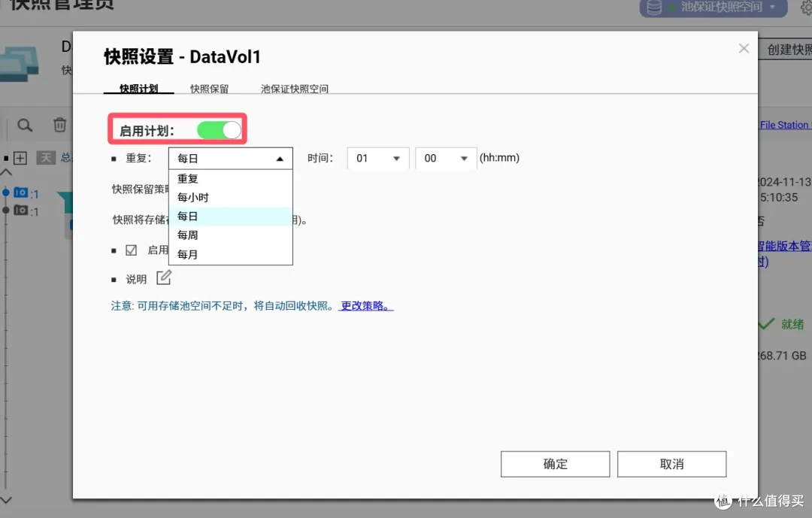812x518 pixels.
Task: Click the 创建快照 button in background
Action: click(785, 50)
